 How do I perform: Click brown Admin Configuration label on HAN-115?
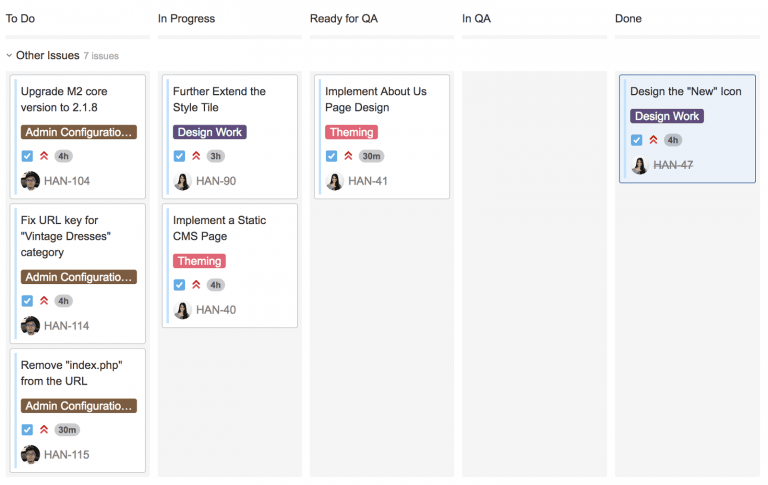pyautogui.click(x=78, y=406)
